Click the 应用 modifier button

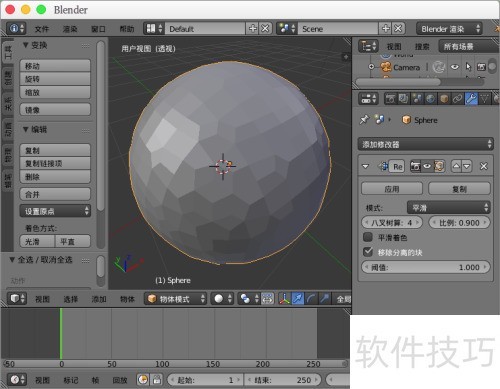392,189
